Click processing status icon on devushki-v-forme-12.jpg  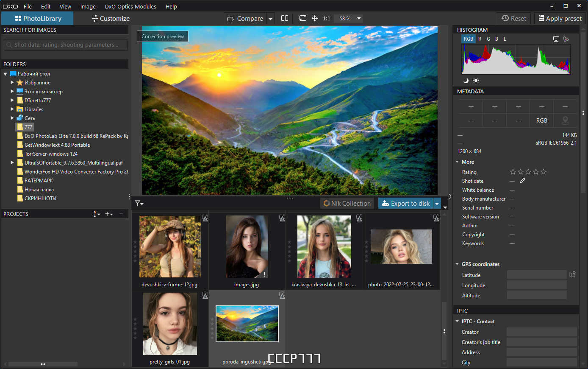click(205, 218)
